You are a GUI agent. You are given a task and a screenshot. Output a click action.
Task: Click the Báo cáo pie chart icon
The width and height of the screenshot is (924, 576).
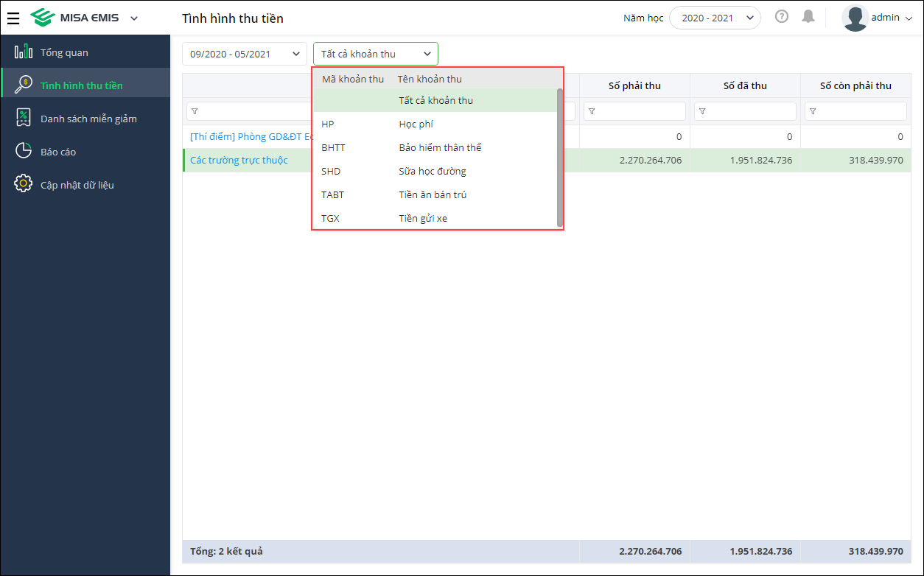tap(24, 151)
